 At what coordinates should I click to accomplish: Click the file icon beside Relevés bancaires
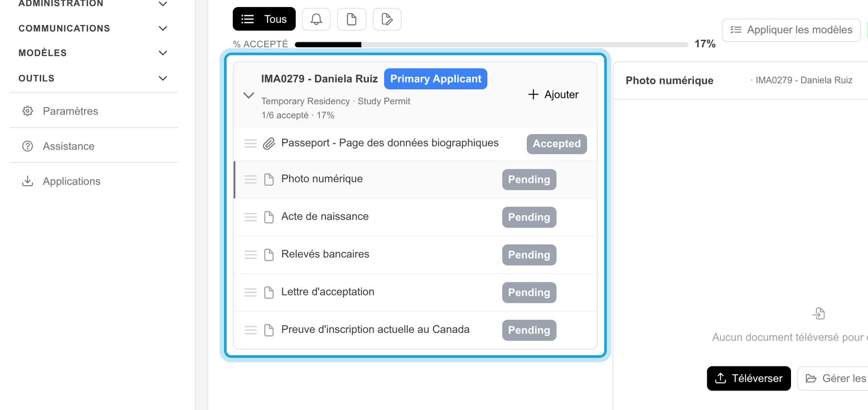(x=269, y=255)
